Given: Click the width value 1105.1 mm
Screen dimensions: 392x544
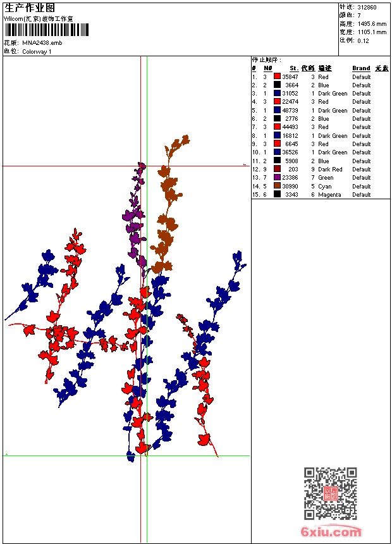Looking at the screenshot, I should (372, 32).
